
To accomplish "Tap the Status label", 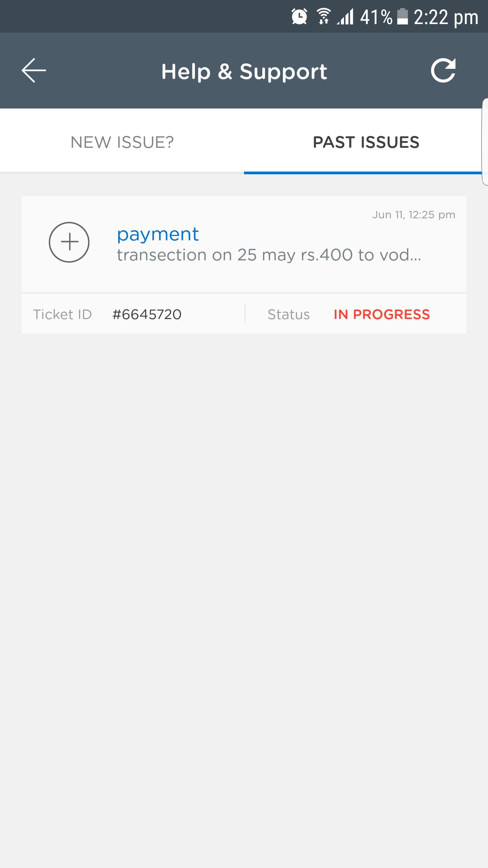I will [x=289, y=314].
